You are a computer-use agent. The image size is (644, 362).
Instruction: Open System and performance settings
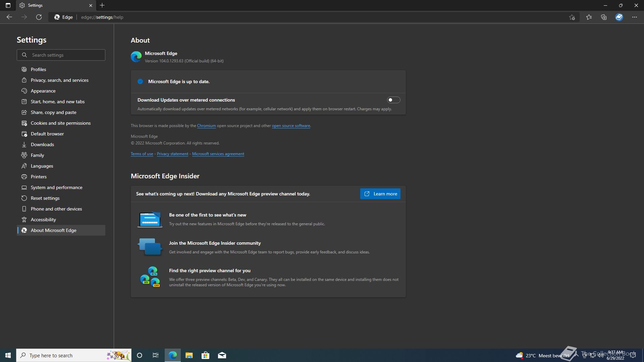coord(61,187)
